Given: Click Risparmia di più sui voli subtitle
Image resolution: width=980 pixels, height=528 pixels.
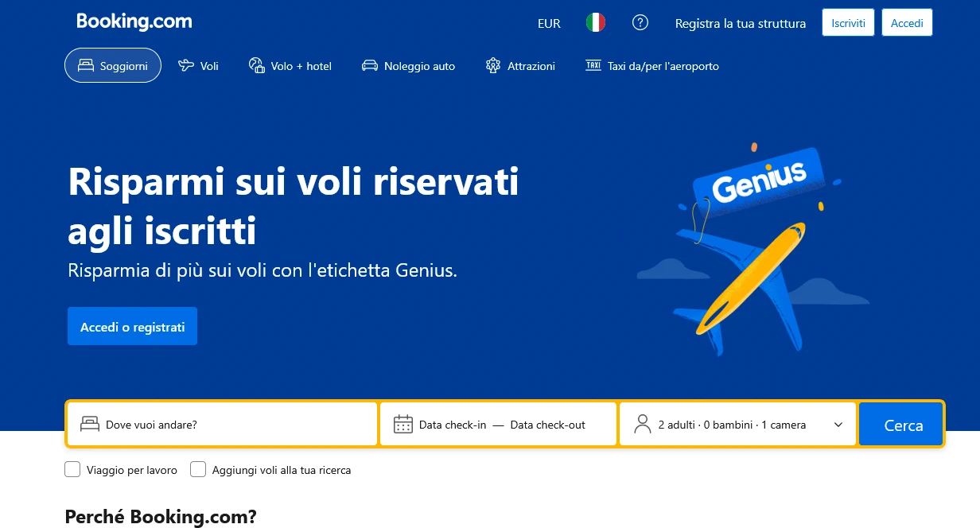Looking at the screenshot, I should 263,270.
